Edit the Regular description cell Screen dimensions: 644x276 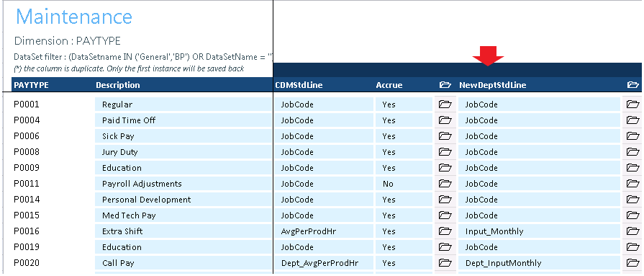[183, 104]
